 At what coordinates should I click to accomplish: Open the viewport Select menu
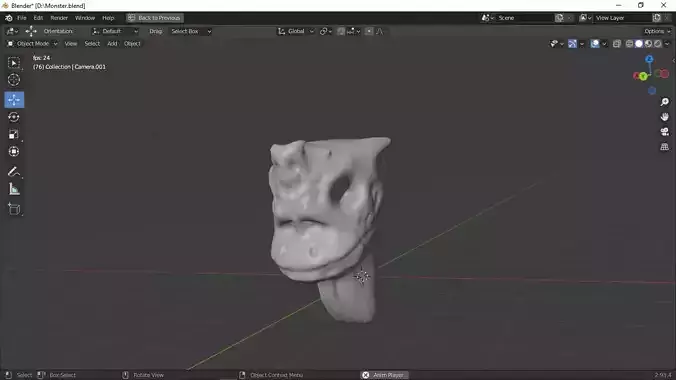[92, 44]
